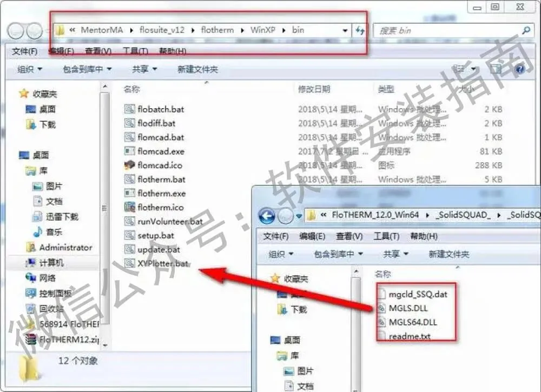Image resolution: width=541 pixels, height=392 pixels.
Task: Open 文件(F) menu in bin window
Action: point(24,51)
